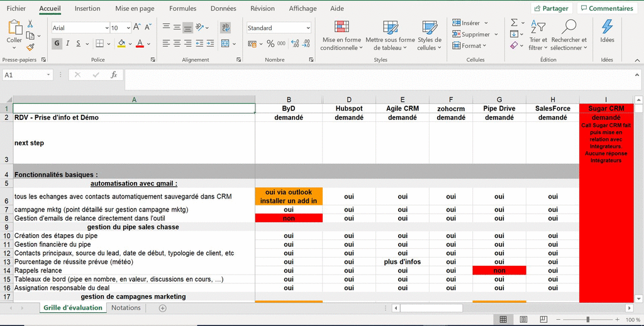Click the Name Box showing A1

point(28,75)
